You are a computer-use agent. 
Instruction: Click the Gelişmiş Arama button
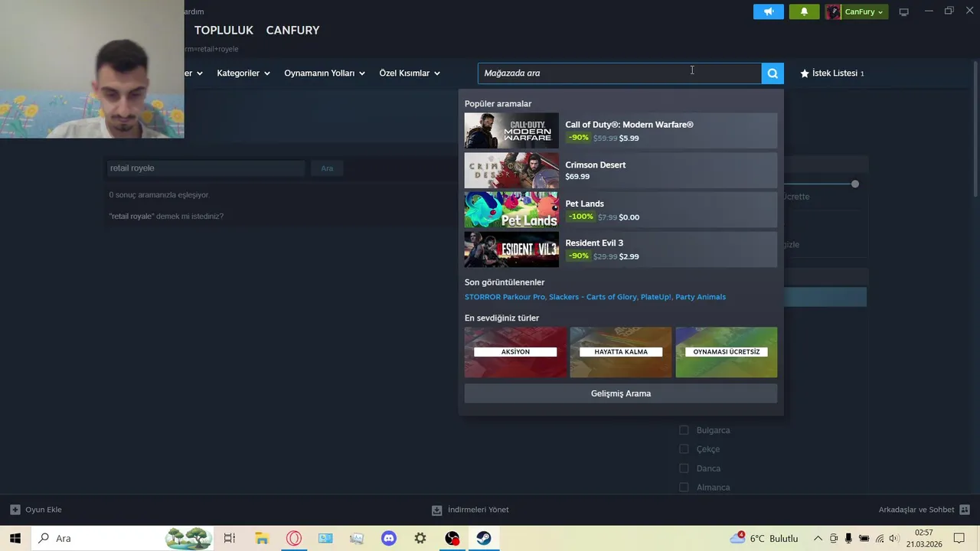(x=620, y=393)
